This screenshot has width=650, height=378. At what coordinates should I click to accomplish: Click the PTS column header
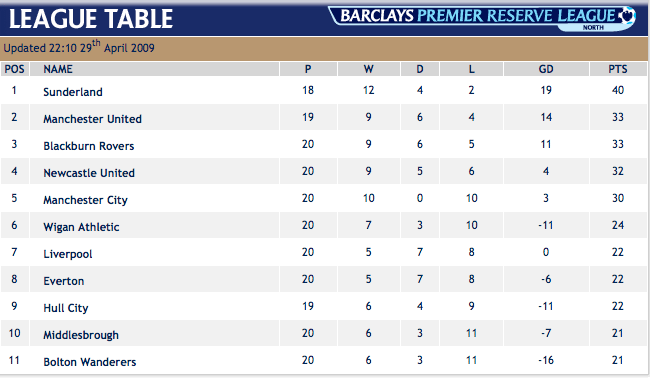618,69
